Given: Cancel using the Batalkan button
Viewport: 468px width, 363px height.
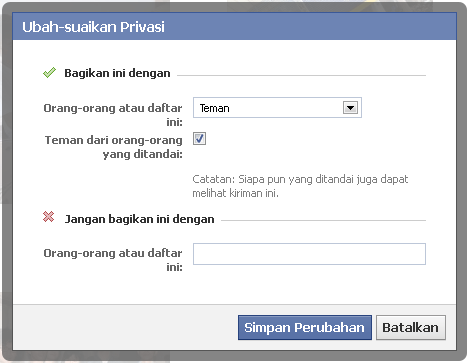Looking at the screenshot, I should (411, 328).
